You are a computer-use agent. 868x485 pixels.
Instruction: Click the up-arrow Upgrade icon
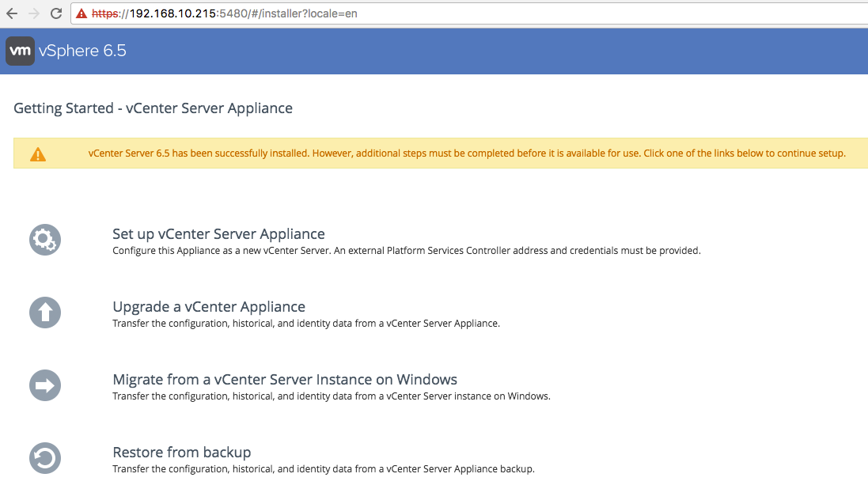(x=44, y=313)
